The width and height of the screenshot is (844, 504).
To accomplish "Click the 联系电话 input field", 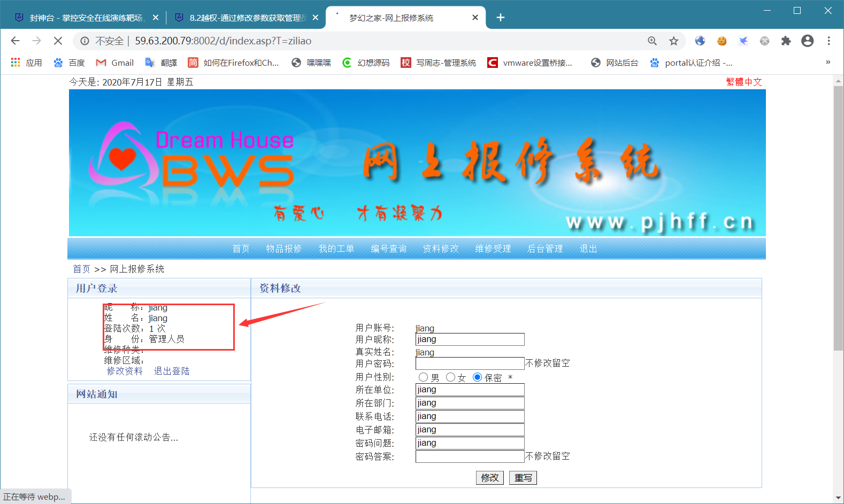I will click(470, 416).
